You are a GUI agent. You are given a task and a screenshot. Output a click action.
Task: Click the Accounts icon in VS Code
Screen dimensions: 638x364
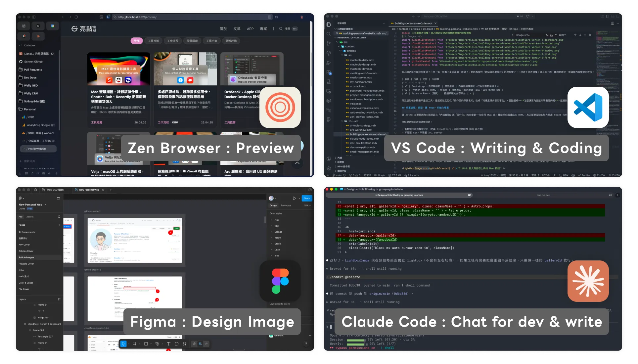[x=329, y=159]
